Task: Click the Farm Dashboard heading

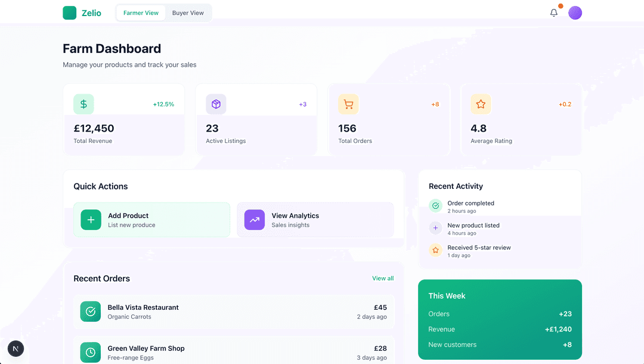Action: (x=112, y=49)
